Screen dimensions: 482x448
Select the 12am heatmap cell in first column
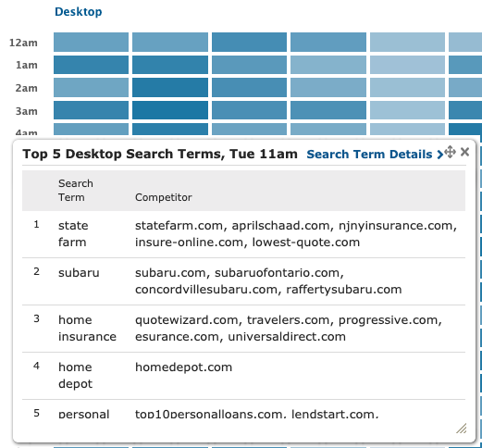pos(91,42)
